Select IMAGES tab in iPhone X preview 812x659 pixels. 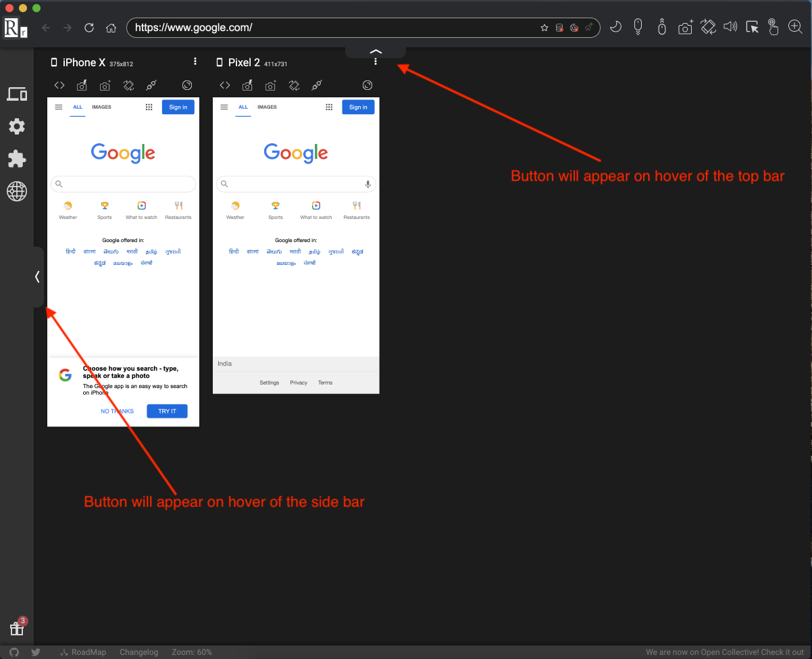point(102,107)
